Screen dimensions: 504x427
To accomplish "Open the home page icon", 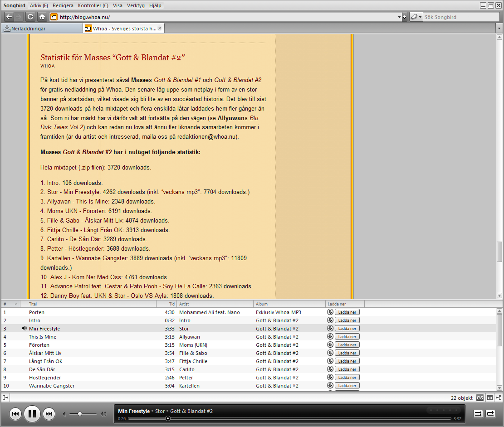I will [42, 17].
